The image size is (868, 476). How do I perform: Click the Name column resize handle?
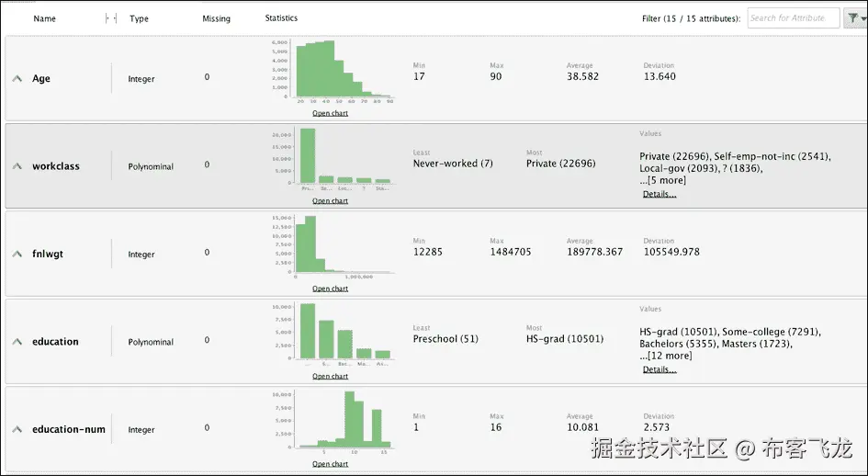coord(111,18)
